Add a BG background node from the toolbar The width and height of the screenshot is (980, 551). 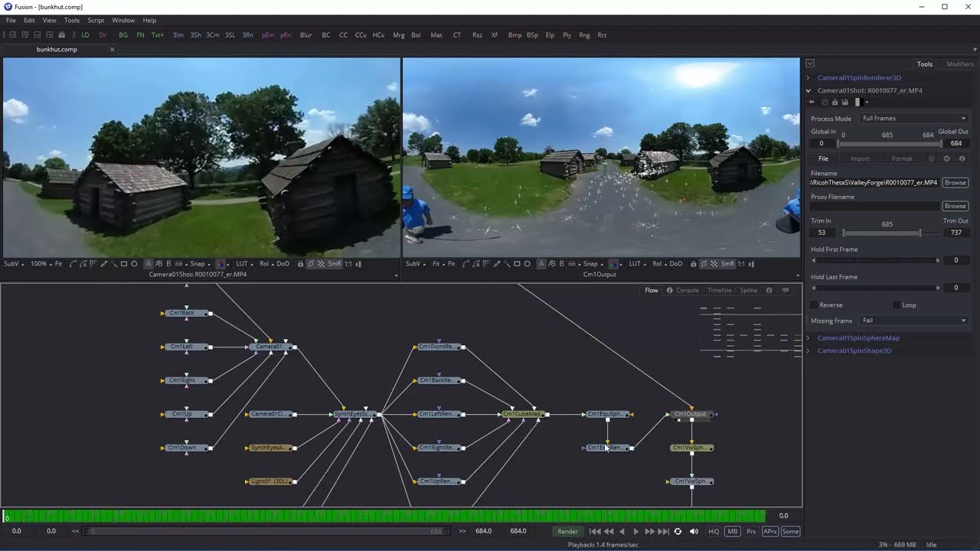(x=123, y=35)
